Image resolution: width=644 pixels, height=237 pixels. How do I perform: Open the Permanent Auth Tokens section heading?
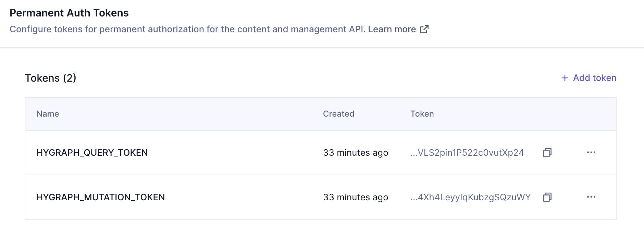click(x=69, y=13)
